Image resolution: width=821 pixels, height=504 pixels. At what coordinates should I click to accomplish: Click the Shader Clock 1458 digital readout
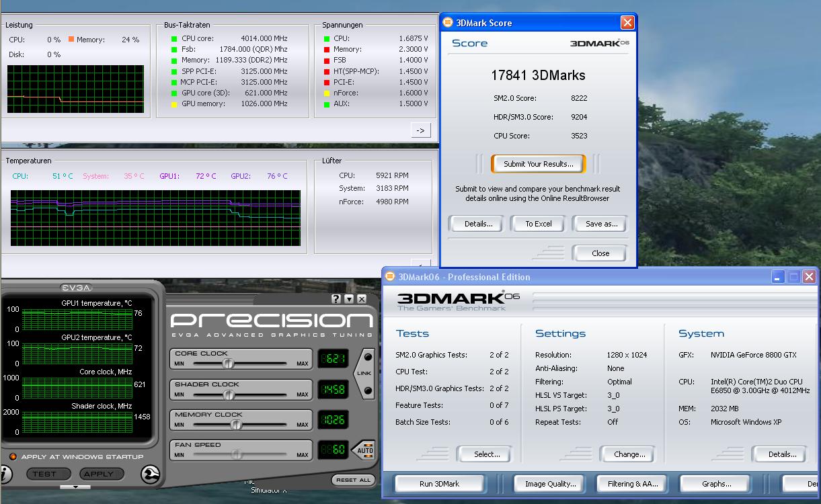pos(333,389)
